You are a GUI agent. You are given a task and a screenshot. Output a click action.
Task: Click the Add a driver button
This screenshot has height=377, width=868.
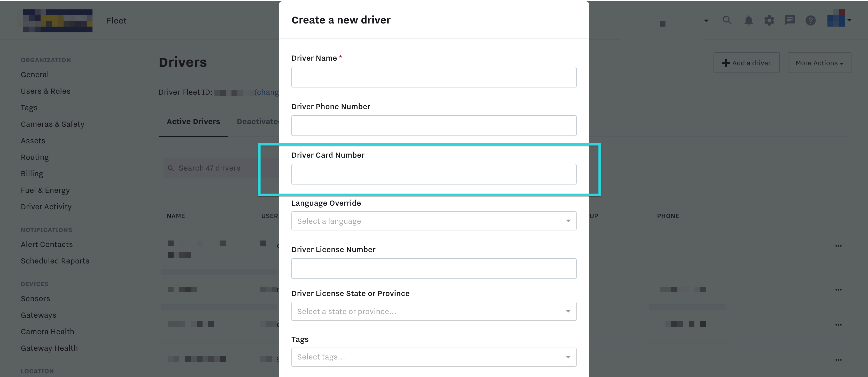point(746,63)
